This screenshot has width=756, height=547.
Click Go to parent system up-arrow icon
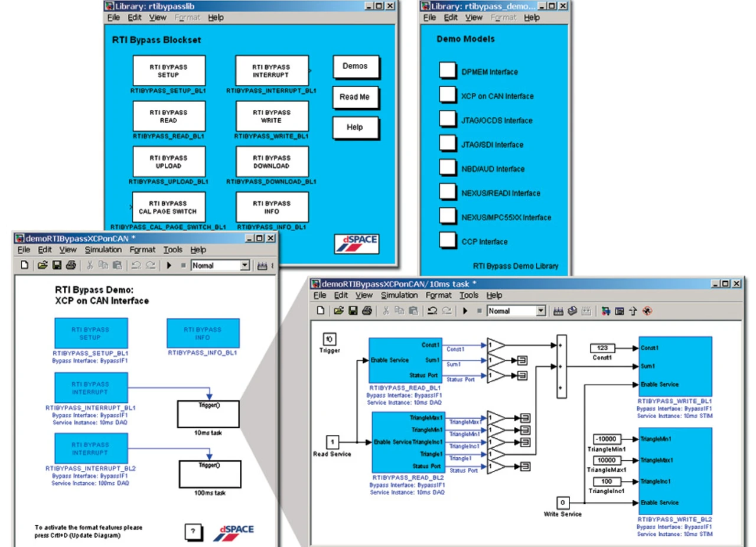pos(634,311)
